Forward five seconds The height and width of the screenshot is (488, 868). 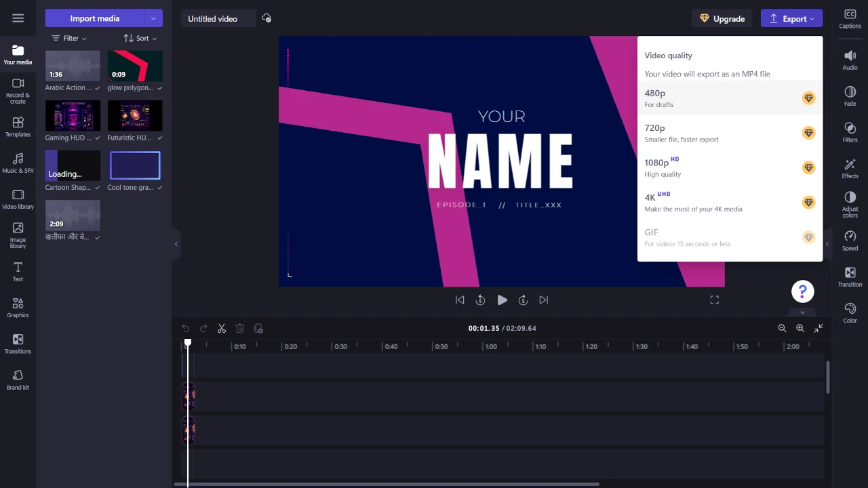tap(523, 300)
